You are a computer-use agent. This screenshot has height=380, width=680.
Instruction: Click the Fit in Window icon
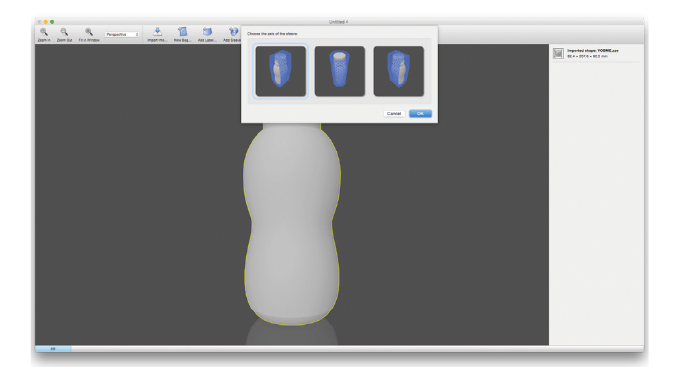click(89, 32)
